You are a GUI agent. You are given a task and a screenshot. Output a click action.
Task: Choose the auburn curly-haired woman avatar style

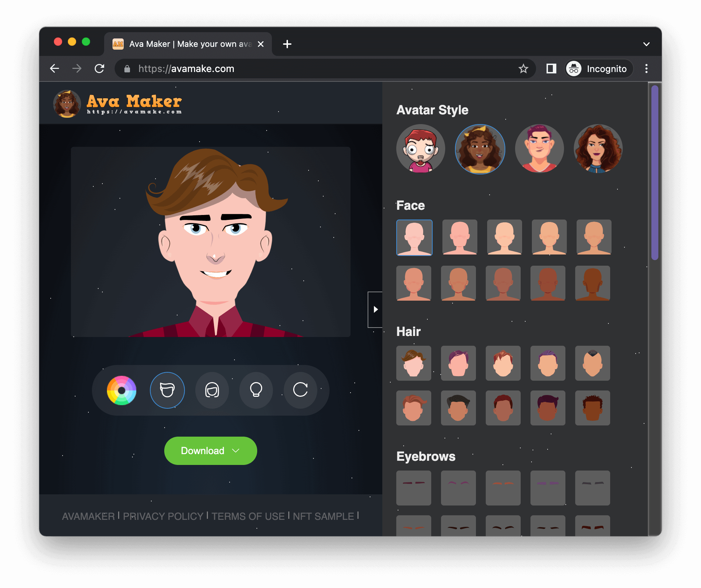(x=598, y=149)
